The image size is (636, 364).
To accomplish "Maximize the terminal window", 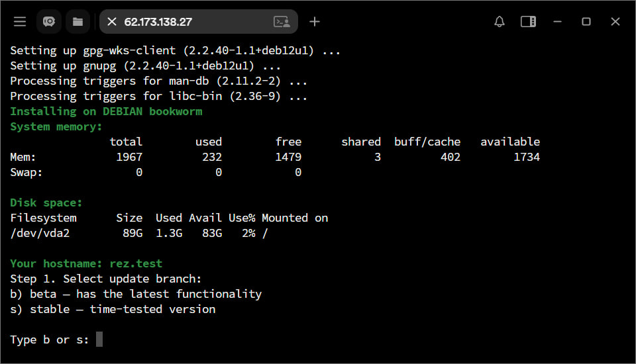I will 586,22.
